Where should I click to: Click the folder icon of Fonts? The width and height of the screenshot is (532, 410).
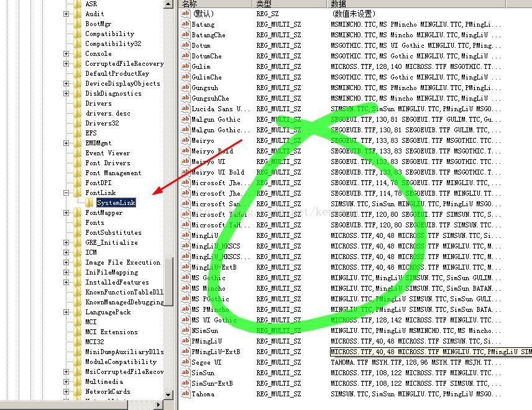click(78, 223)
